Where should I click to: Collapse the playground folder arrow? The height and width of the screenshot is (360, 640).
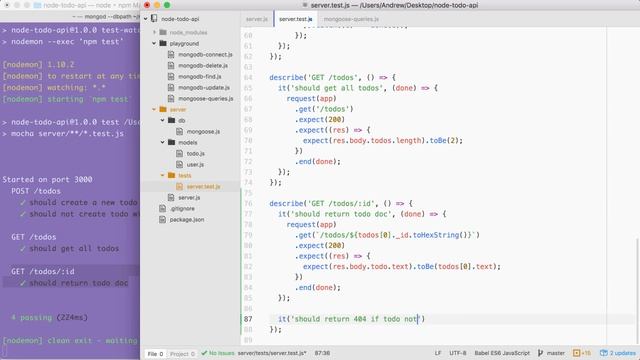(154, 43)
